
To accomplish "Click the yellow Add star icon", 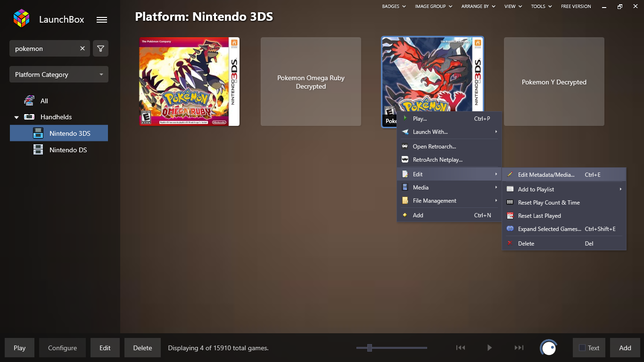I will coord(405,215).
